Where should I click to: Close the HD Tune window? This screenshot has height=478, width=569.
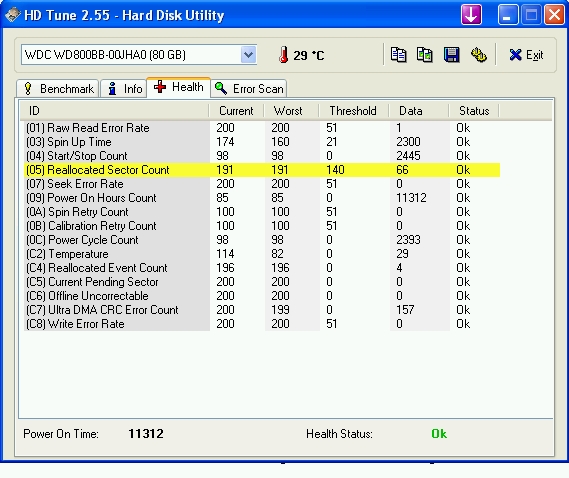coord(554,15)
